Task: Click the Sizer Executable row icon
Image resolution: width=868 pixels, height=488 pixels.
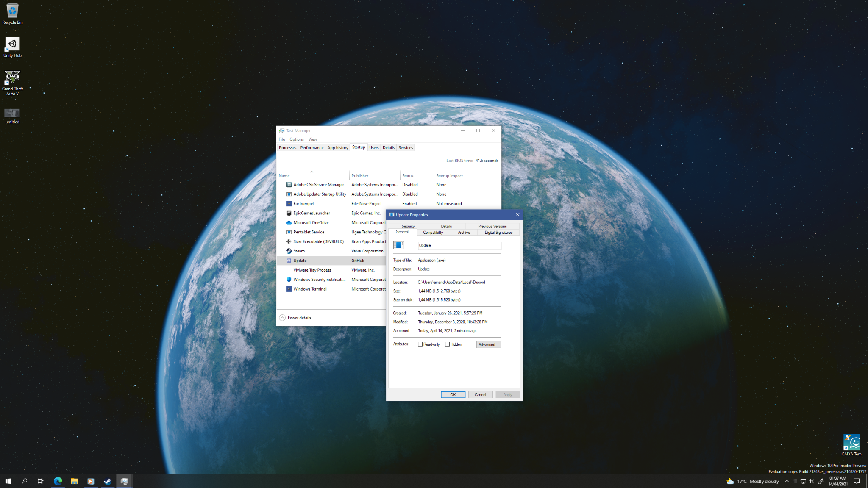Action: pyautogui.click(x=289, y=241)
